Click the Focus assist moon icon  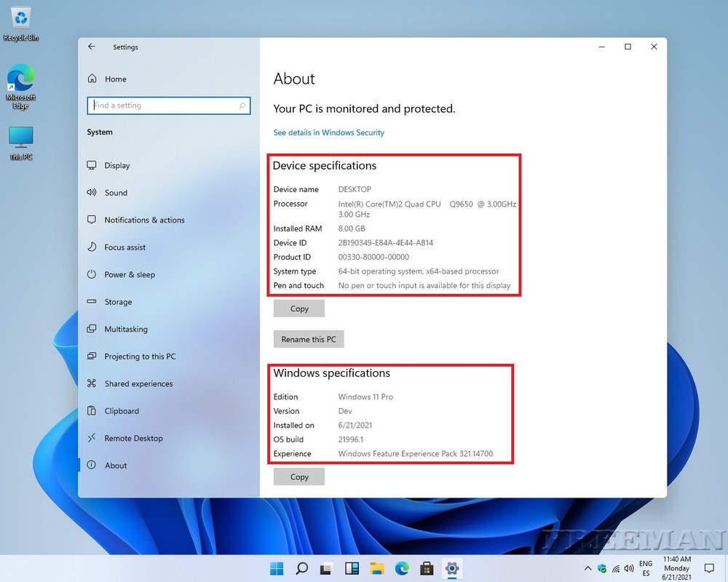[x=92, y=247]
